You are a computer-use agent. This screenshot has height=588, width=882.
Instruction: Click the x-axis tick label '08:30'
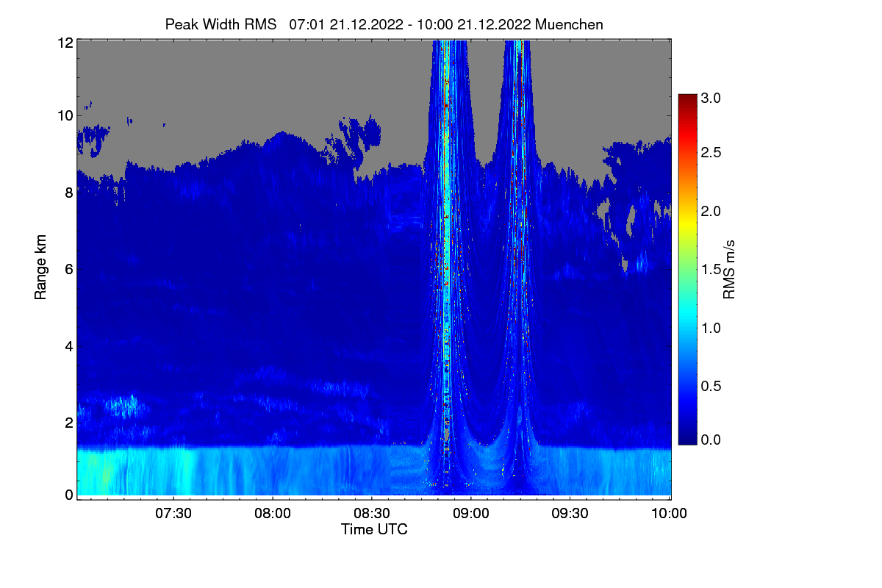point(372,513)
